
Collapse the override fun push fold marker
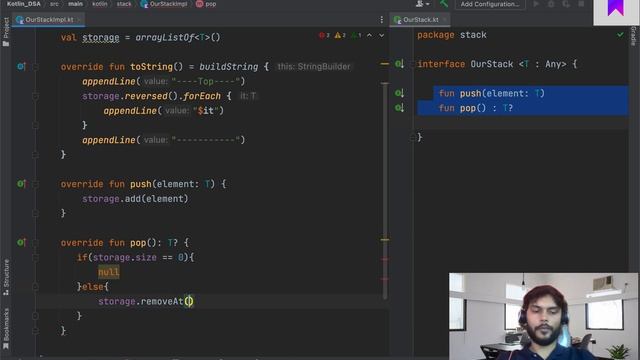pos(36,184)
